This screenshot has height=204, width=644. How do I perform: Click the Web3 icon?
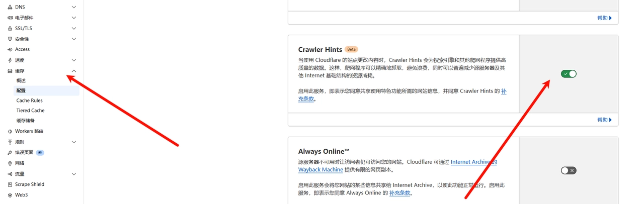[x=10, y=195]
